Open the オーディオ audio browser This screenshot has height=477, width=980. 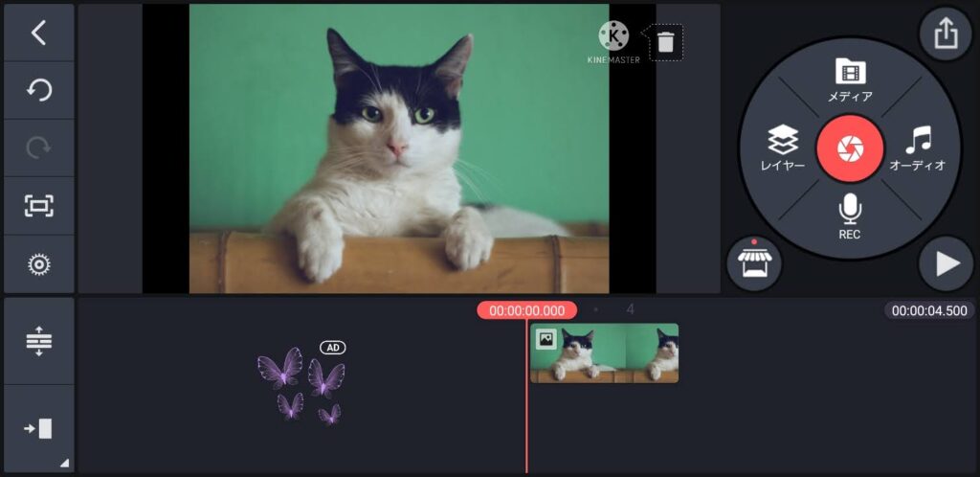(917, 148)
